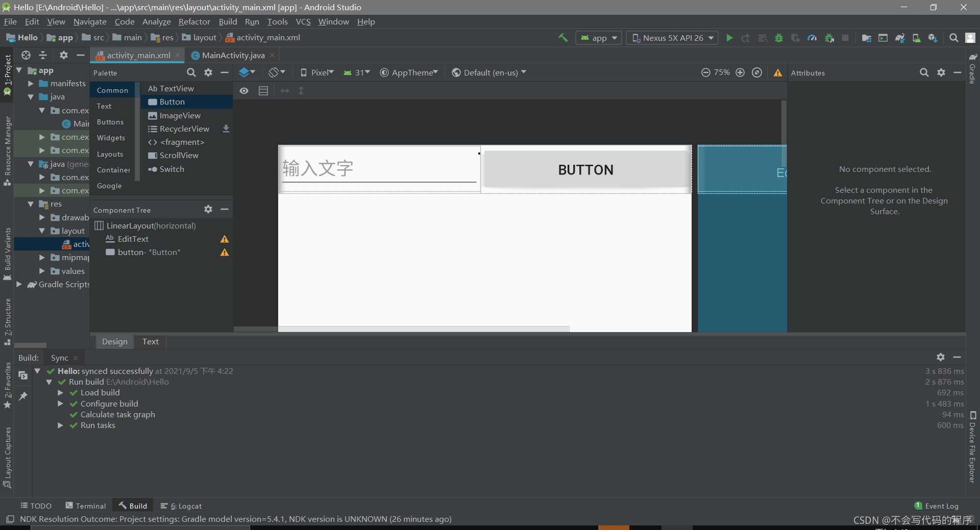
Task: Search the Palette with magnifier icon
Action: tap(191, 72)
